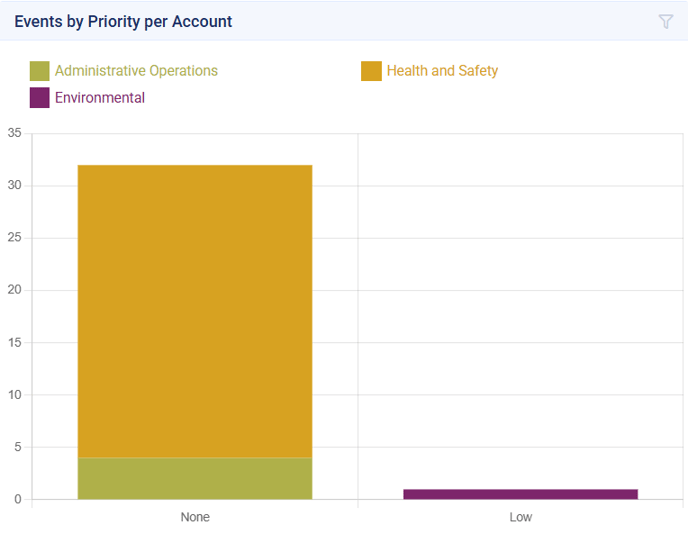The width and height of the screenshot is (688, 534).
Task: Click the orange Health and Safety legend swatch
Action: (371, 71)
